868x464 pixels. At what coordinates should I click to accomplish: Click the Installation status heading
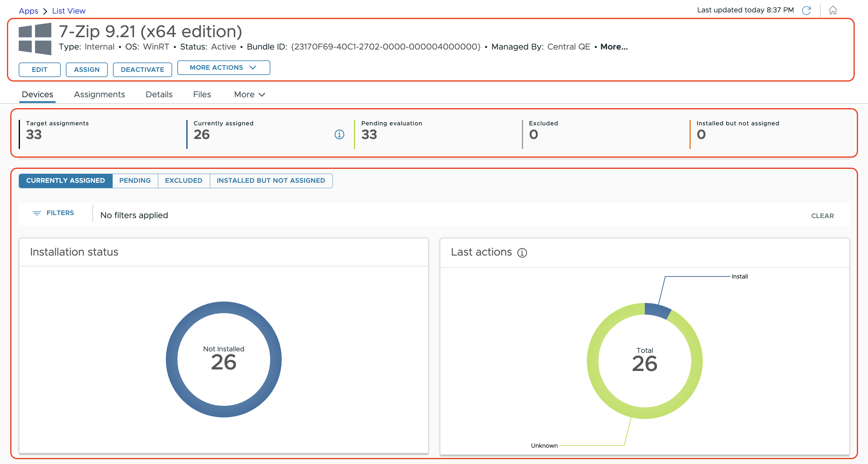point(74,252)
